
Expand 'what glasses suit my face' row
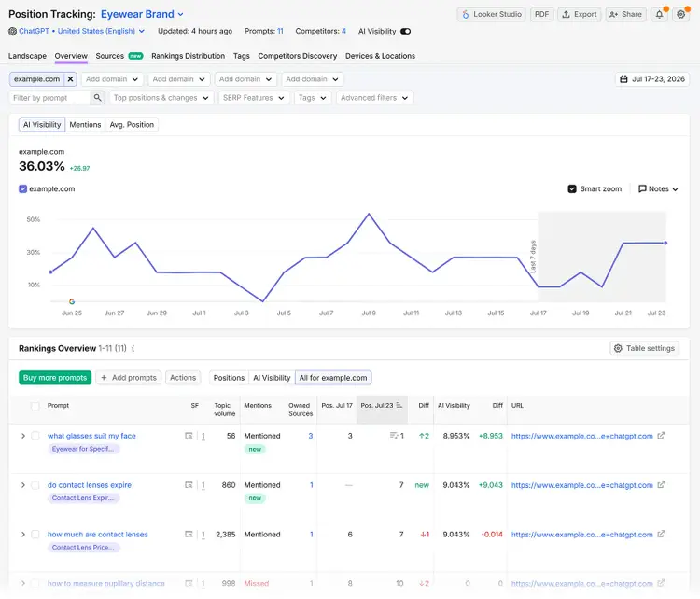tap(22, 436)
